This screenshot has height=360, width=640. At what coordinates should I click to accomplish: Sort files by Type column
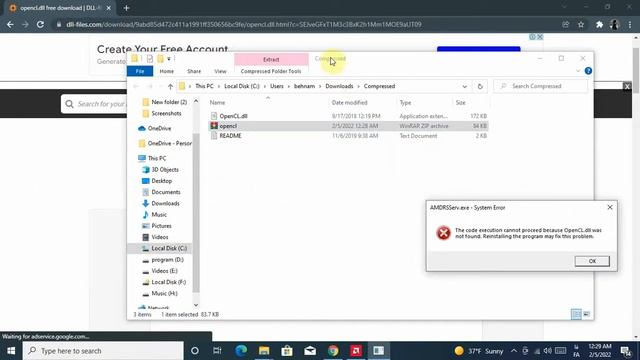(x=405, y=103)
